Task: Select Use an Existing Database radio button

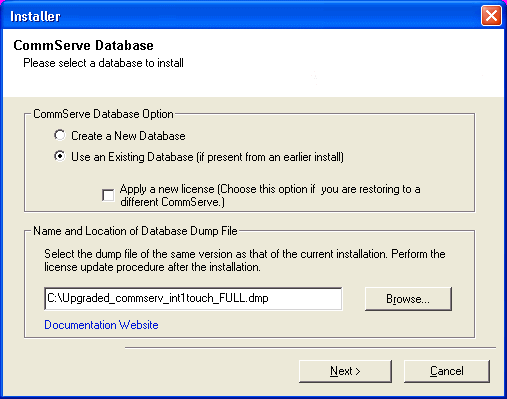Action: click(60, 156)
